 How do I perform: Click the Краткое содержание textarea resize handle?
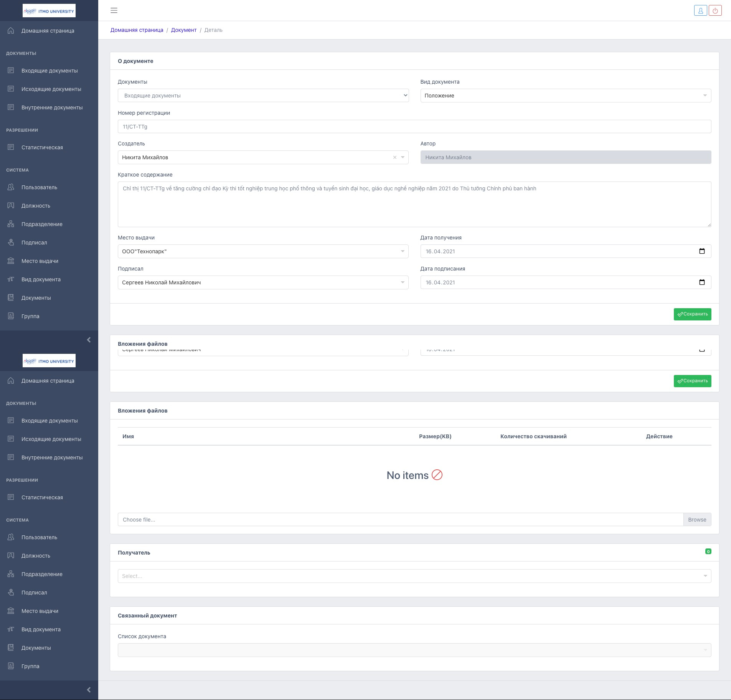point(709,225)
